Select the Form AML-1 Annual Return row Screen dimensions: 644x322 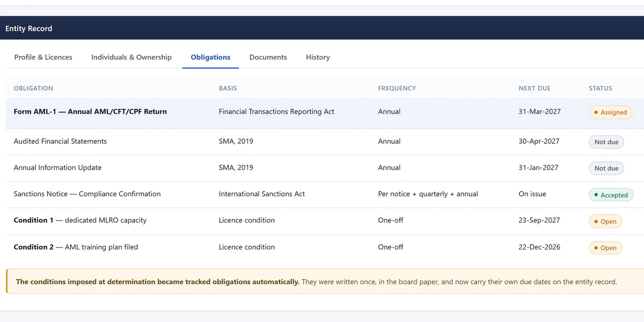point(325,114)
